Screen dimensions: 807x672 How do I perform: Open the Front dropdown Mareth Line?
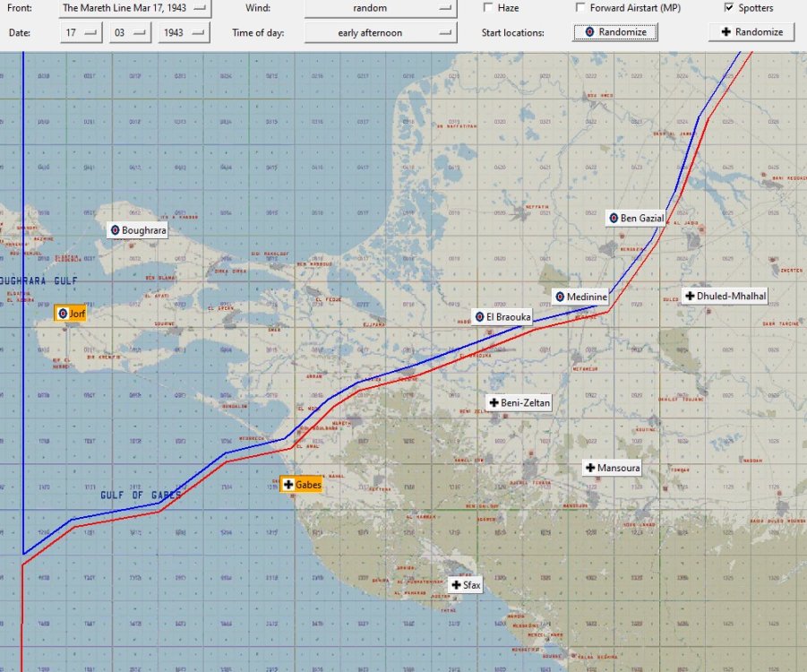pyautogui.click(x=135, y=8)
